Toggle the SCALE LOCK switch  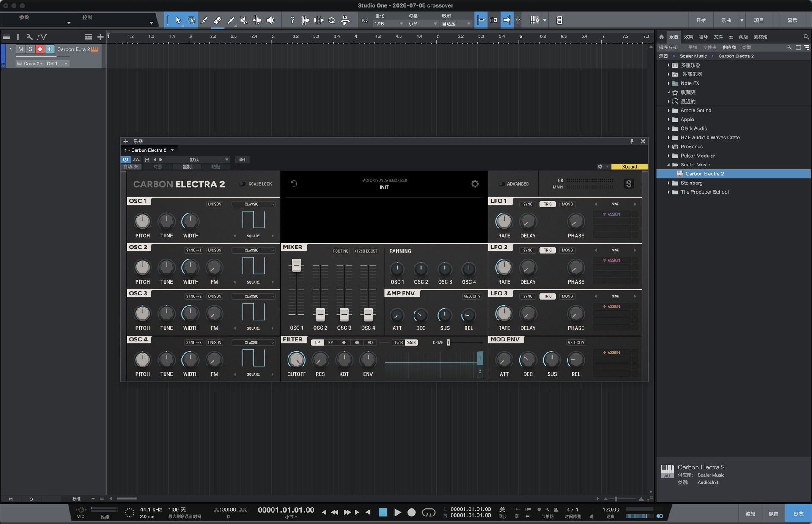tap(242, 184)
